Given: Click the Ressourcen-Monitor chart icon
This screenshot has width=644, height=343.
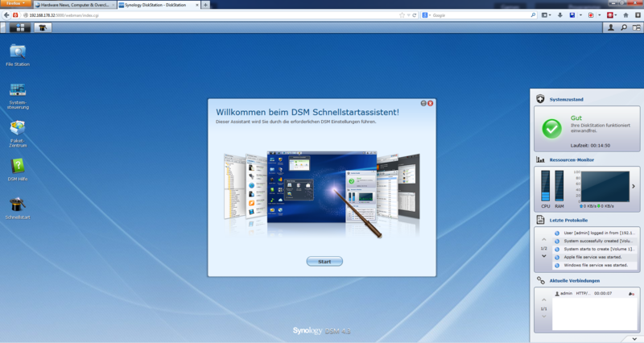Looking at the screenshot, I should [540, 159].
